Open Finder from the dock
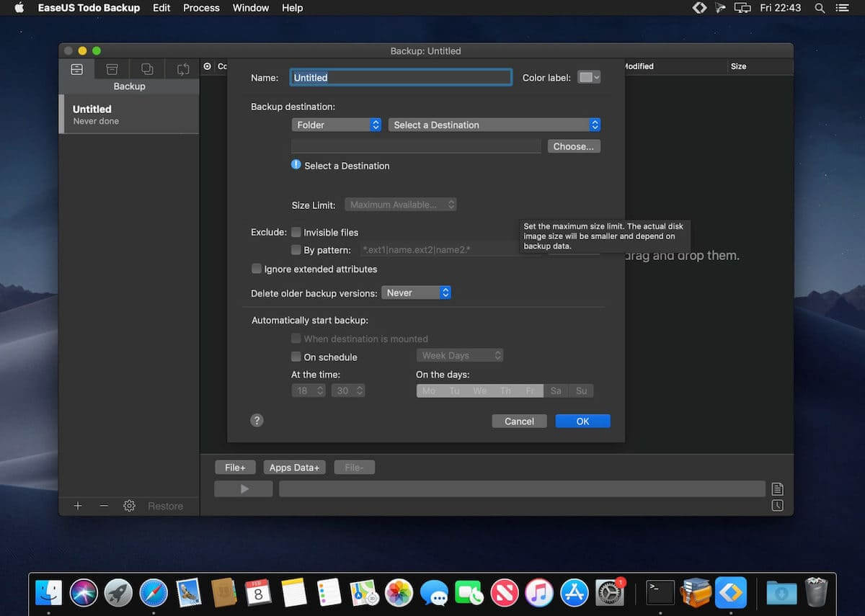The height and width of the screenshot is (616, 865). 49,592
